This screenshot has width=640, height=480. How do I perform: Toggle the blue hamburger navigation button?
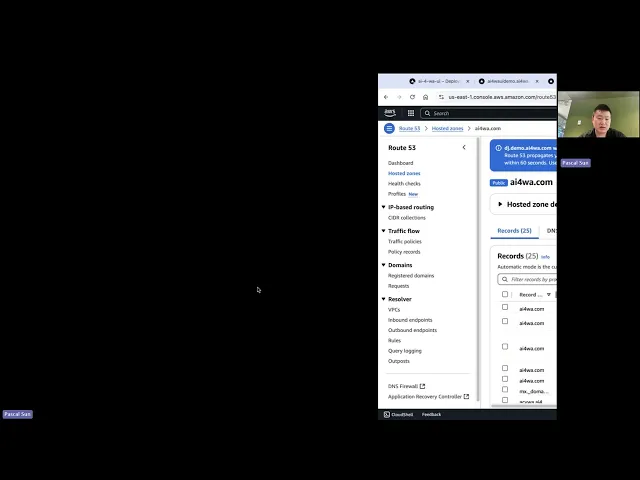[x=389, y=128]
